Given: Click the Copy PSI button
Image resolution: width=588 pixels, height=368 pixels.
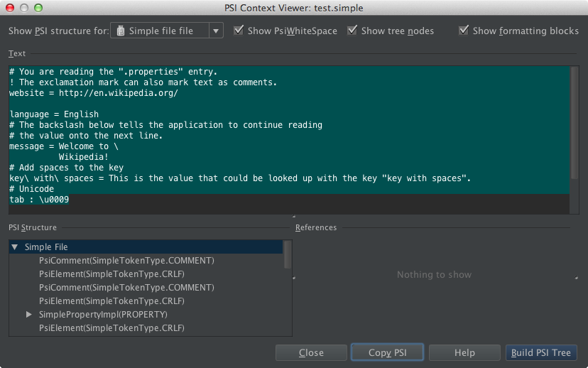Looking at the screenshot, I should [387, 352].
